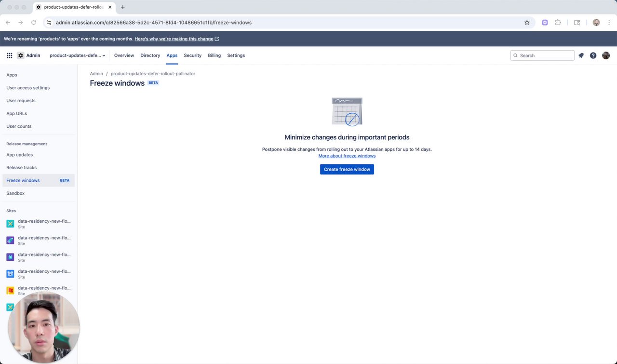Screen dimensions: 617x364
Task: Select Freeze windows in sidebar
Action: point(39,180)
